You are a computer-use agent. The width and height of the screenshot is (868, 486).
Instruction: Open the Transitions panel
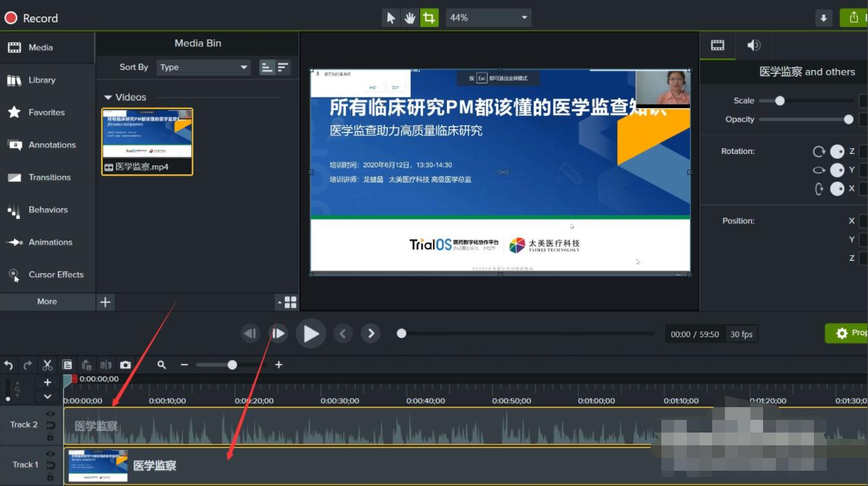tap(48, 177)
